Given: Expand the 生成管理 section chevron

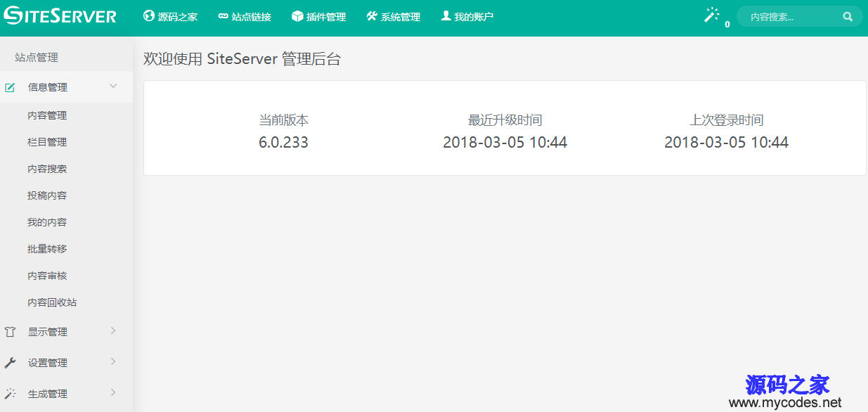Looking at the screenshot, I should (x=113, y=393).
